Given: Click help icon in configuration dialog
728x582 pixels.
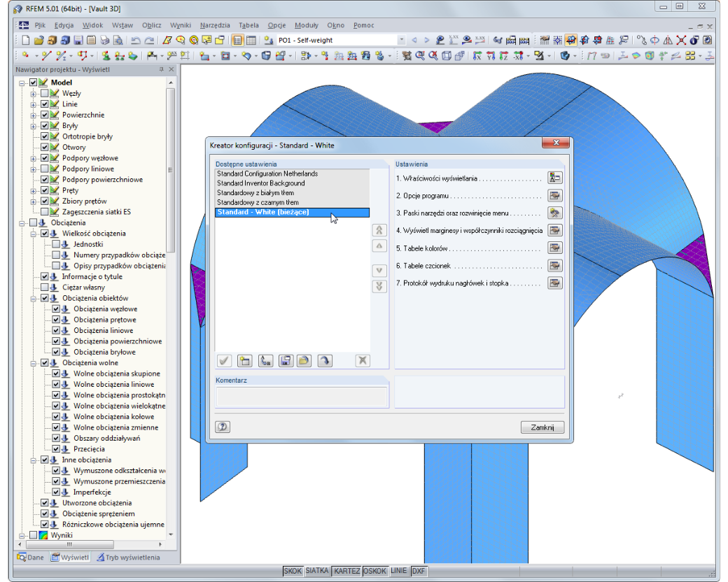Looking at the screenshot, I should tap(223, 427).
